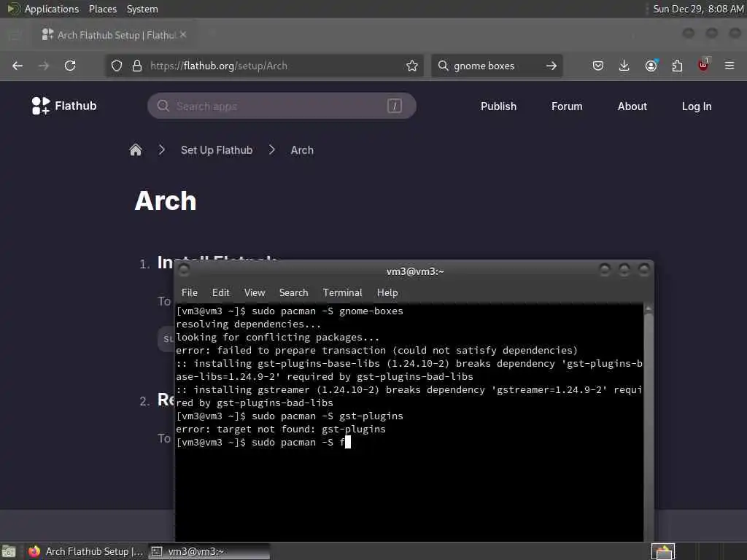The width and height of the screenshot is (747, 560).
Task: Open terminal Search menu
Action: 293,292
